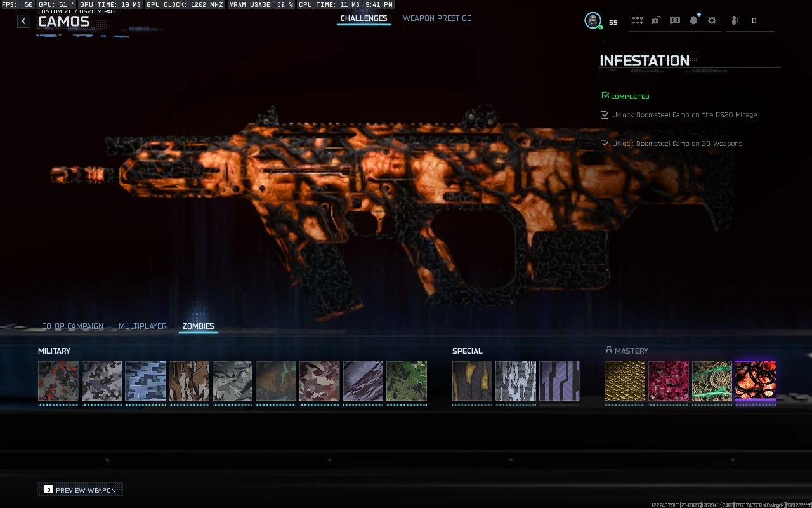Open the player profile avatar
This screenshot has width=812, height=508.
[593, 20]
